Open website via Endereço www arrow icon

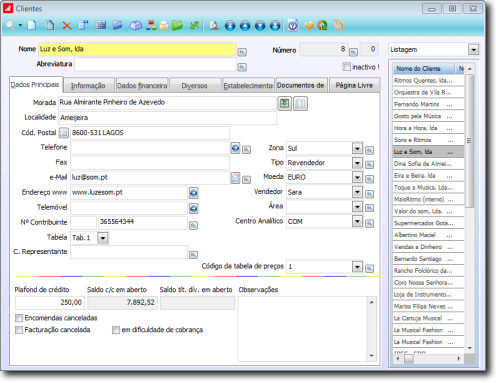click(x=194, y=193)
